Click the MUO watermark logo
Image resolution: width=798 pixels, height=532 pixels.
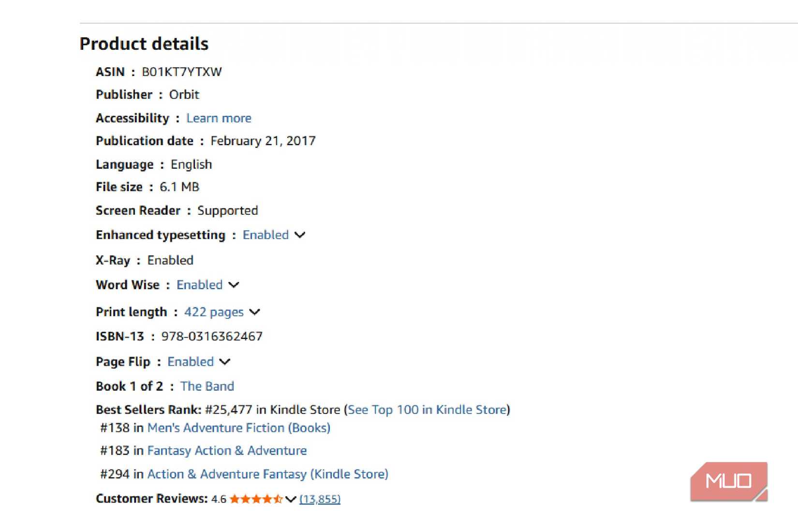[728, 482]
